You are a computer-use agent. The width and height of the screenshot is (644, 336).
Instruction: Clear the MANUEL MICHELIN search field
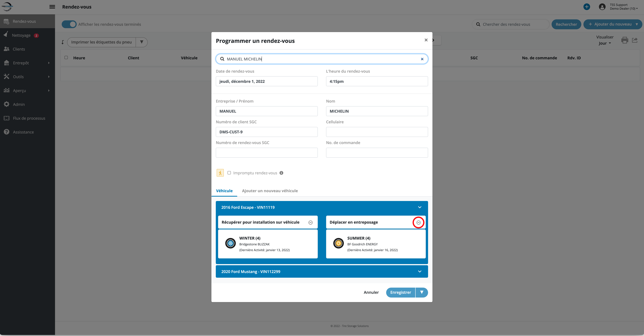tap(422, 59)
